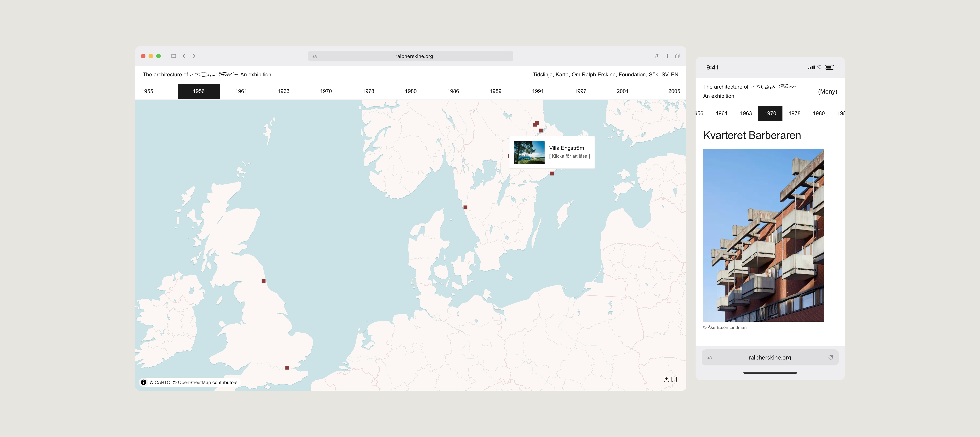Select 1991 in desktop timeline

tap(538, 91)
